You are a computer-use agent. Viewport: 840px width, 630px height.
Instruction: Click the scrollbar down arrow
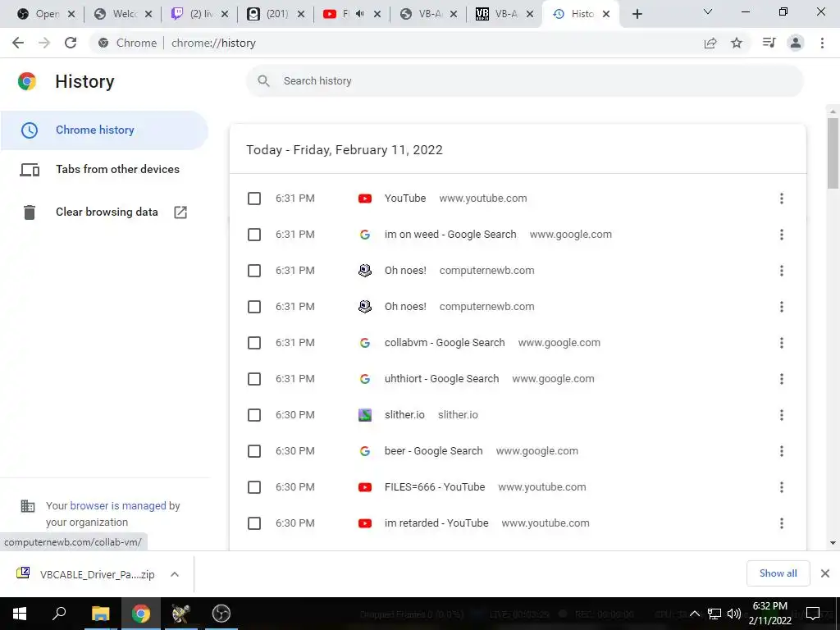(833, 543)
